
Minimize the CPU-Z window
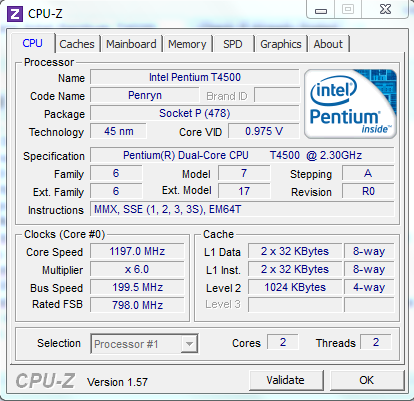click(x=321, y=9)
